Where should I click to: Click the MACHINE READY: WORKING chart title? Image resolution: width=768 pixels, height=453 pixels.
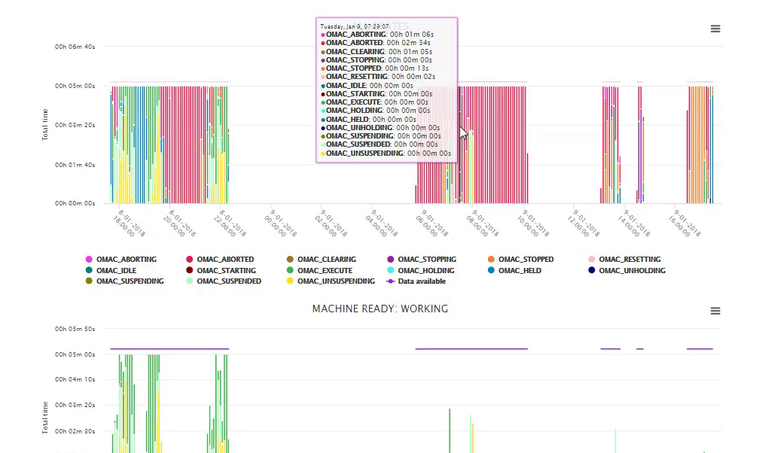pyautogui.click(x=380, y=309)
